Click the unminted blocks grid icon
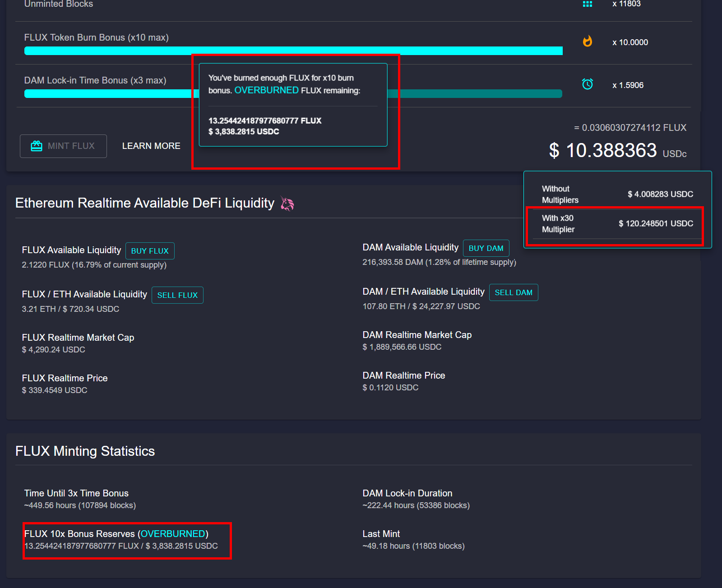Screen dimensions: 722x588 click(x=587, y=4)
